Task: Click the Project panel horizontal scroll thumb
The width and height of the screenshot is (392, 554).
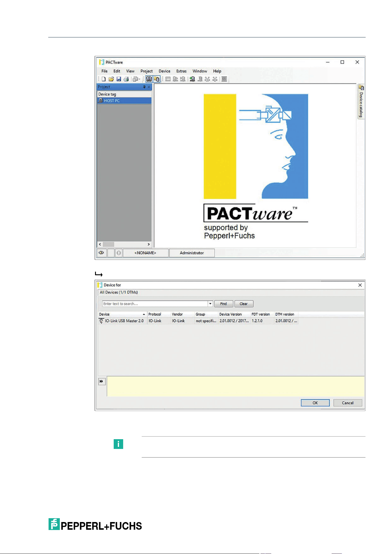Action: 108,244
